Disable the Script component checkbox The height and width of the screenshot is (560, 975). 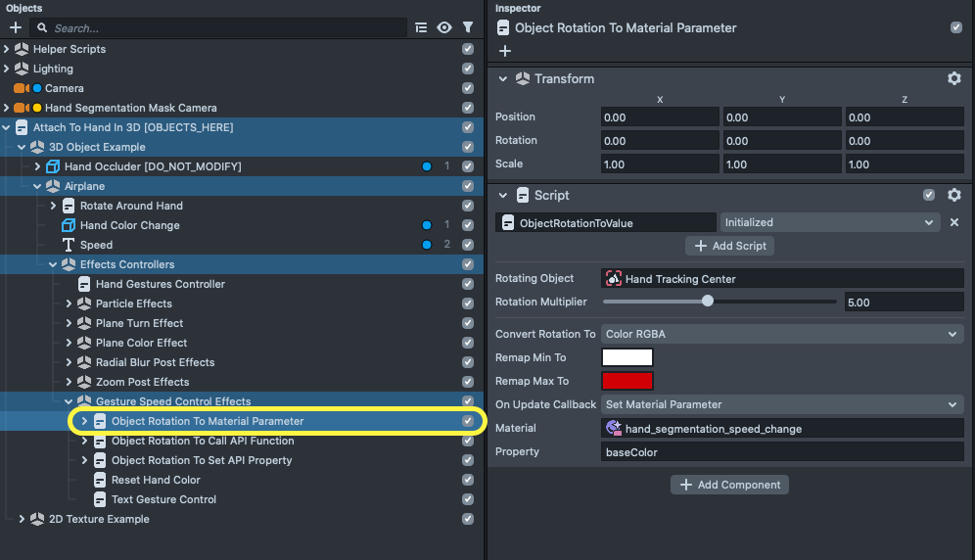(x=929, y=195)
